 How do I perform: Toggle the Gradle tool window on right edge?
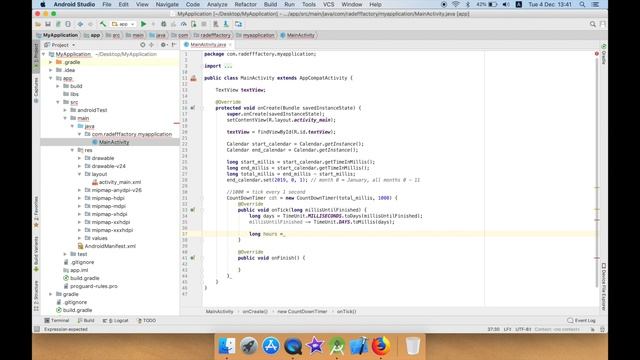point(604,54)
